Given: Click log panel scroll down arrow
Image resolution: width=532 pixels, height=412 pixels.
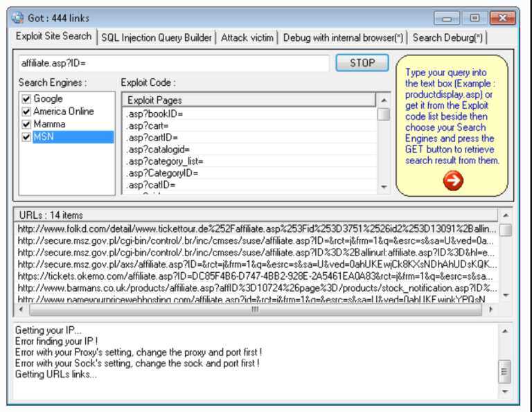Looking at the screenshot, I should coord(505,392).
